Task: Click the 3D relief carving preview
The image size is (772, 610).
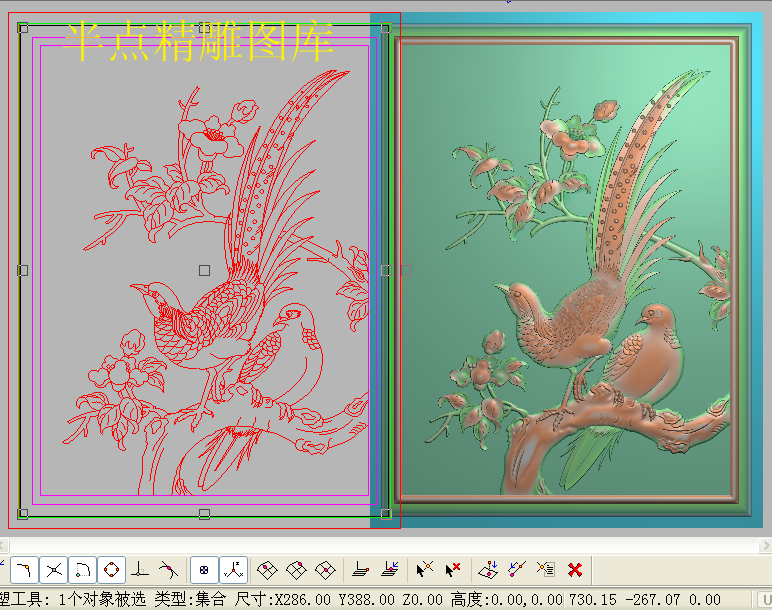Action: point(566,270)
